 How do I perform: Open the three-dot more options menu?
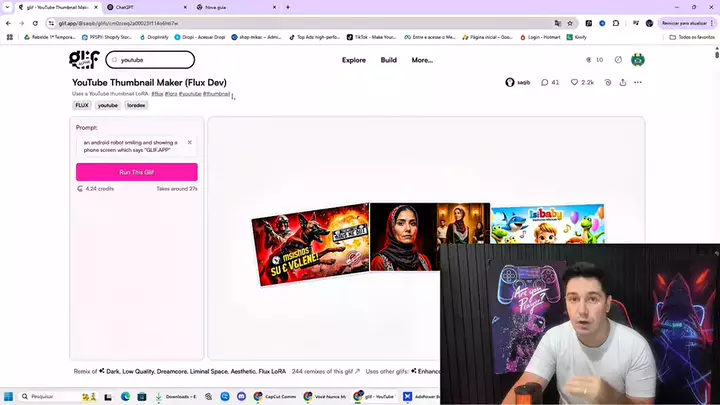tap(637, 82)
